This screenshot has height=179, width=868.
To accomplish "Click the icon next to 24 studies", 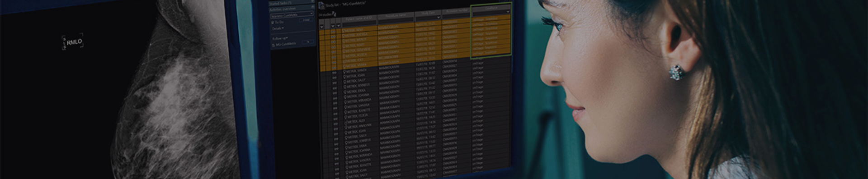I will tap(334, 14).
